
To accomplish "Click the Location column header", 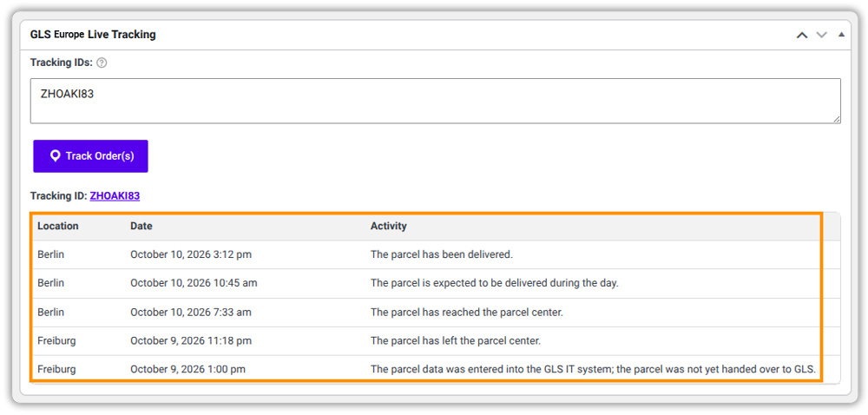I will click(58, 226).
